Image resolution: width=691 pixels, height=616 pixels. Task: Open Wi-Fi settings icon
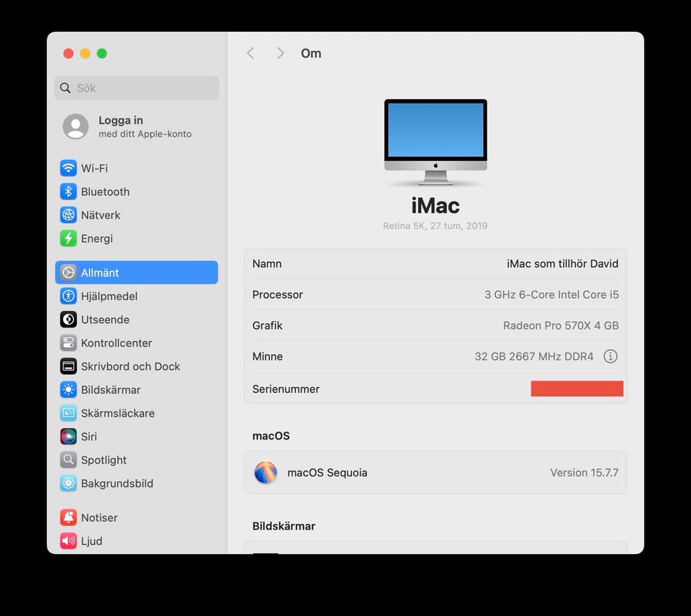tap(68, 168)
